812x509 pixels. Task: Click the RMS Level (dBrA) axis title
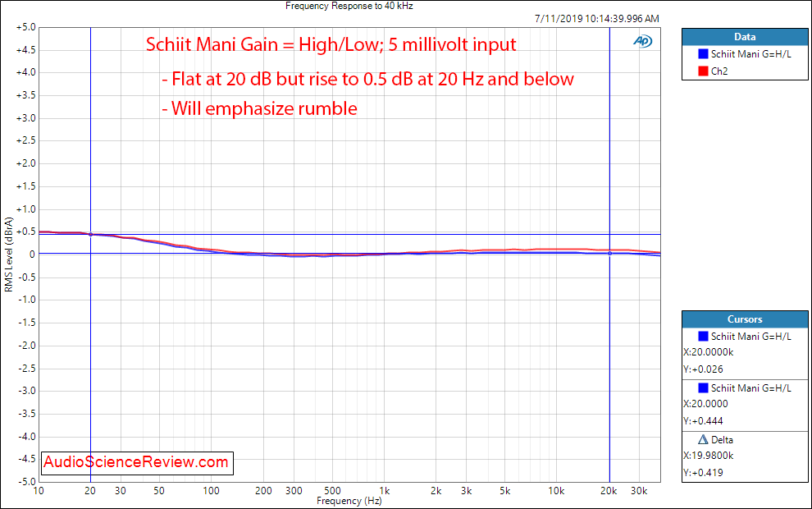coord(9,254)
